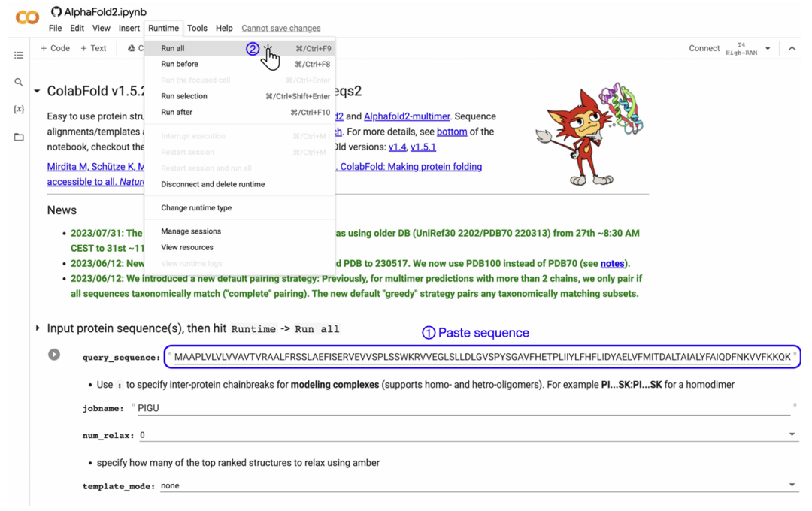
Task: Open the Help menu
Action: pos(224,28)
